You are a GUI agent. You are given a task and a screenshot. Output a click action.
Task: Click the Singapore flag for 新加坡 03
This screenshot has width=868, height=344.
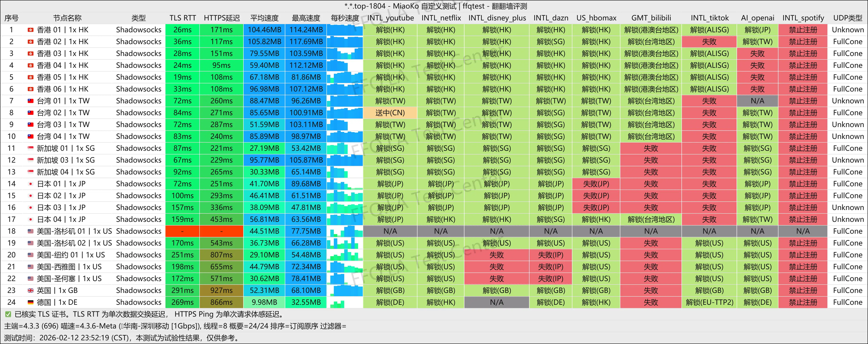[30, 160]
